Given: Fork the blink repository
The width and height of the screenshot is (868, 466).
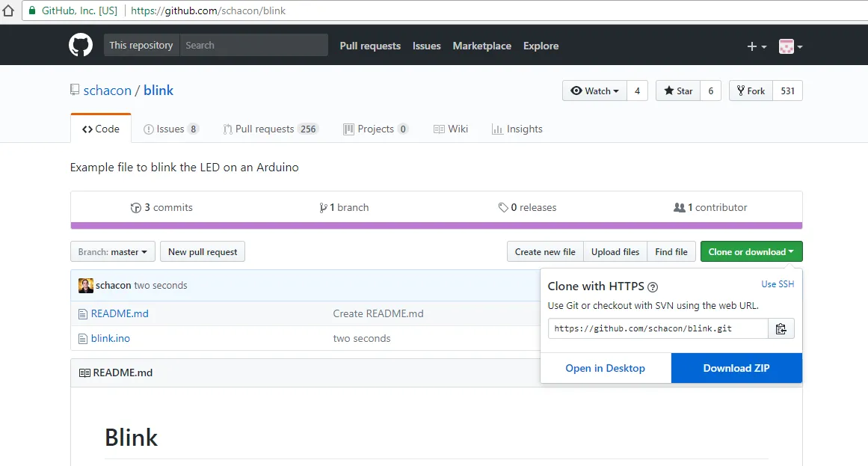Looking at the screenshot, I should coord(751,91).
